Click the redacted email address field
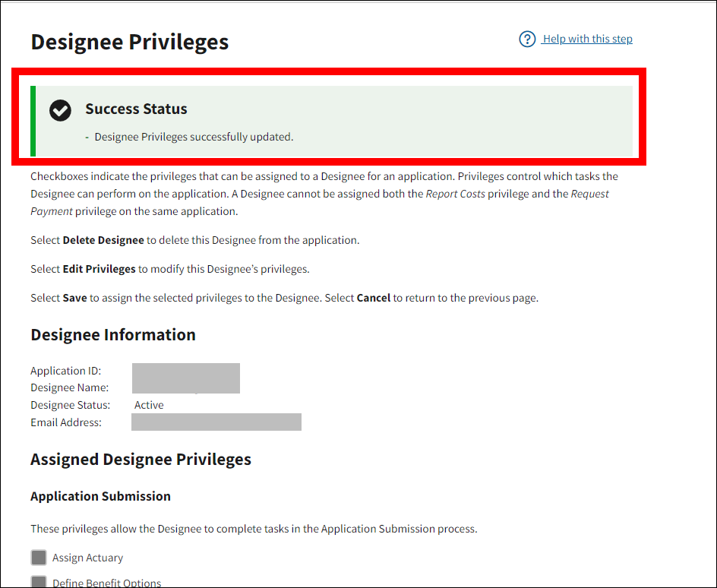The image size is (717, 588). tap(216, 422)
